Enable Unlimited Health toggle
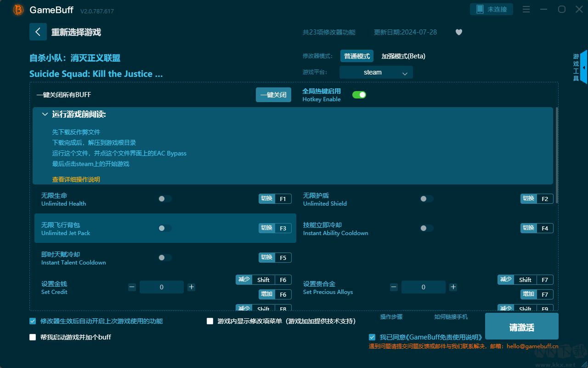Viewport: 588px width, 368px height. 165,199
